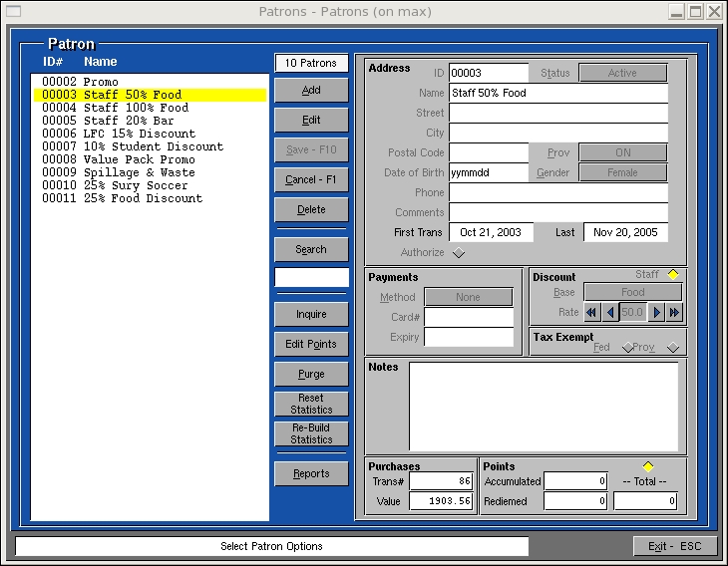Select patron 00007 10% Student Discount
728x566 pixels.
click(x=150, y=146)
